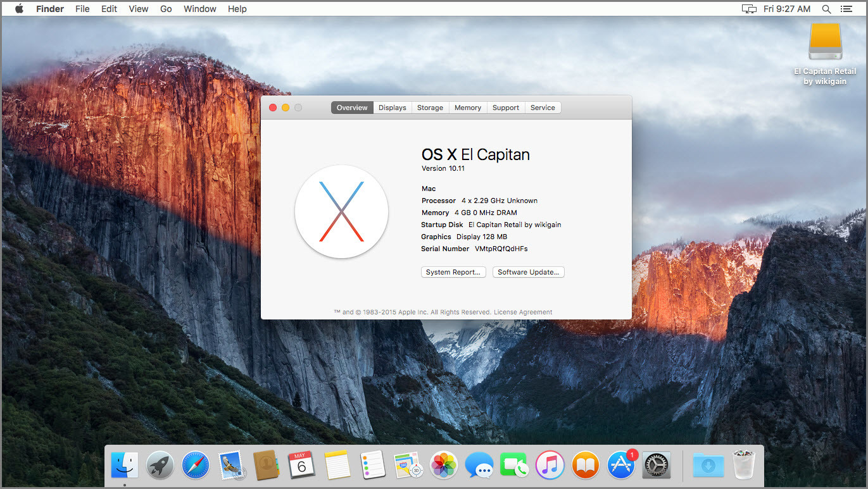This screenshot has width=868, height=489.
Task: Open the Go menu
Action: tap(166, 9)
